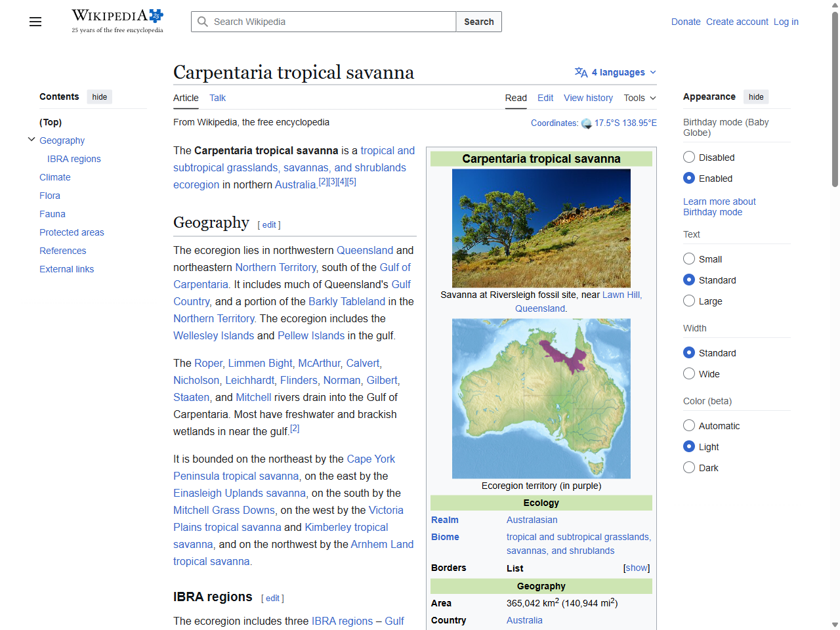Screen dimensions: 840x630
Task: Click the language translation icon near 4 languages
Action: tap(580, 72)
